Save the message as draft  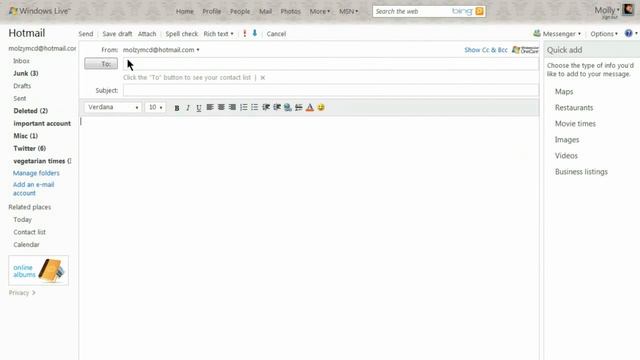point(117,34)
